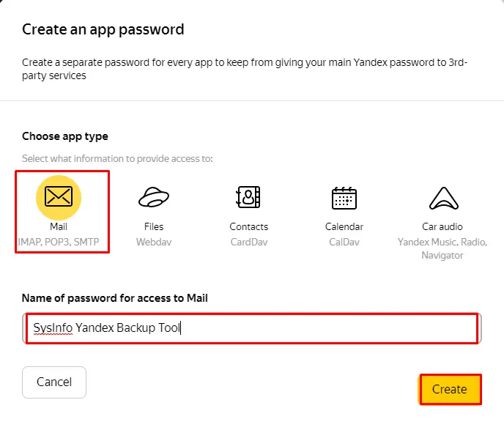
Task: Click the "CardDav" subtitle under Contacts
Action: (249, 241)
